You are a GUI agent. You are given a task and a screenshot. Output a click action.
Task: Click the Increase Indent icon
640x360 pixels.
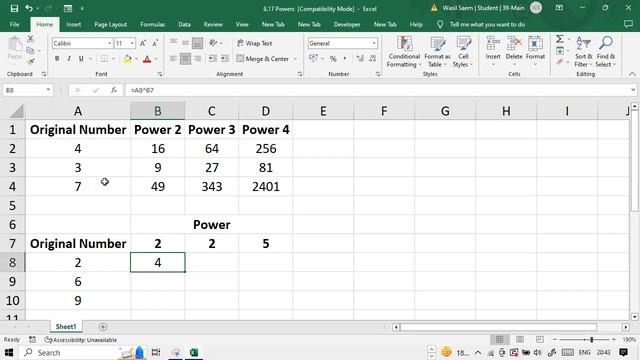(x=224, y=59)
